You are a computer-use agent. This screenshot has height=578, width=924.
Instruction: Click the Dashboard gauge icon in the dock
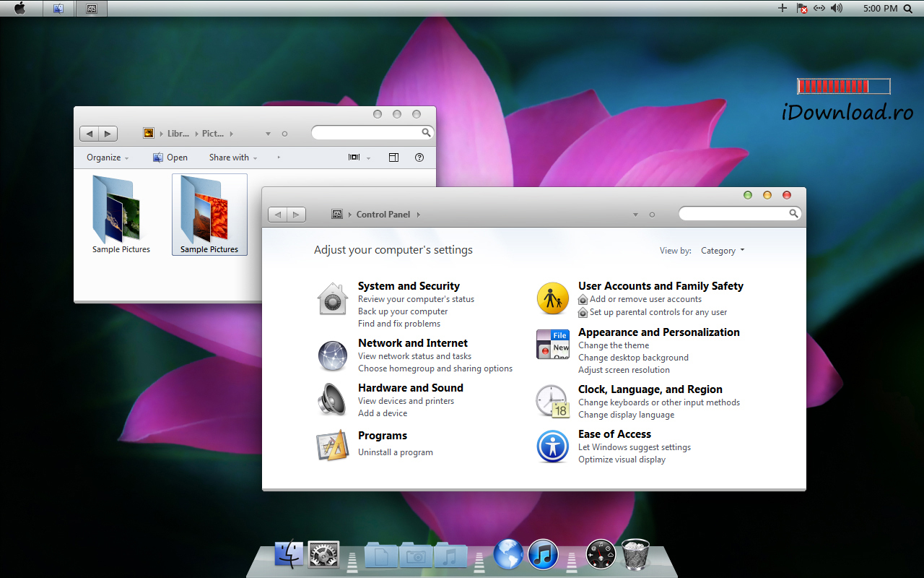tap(601, 554)
